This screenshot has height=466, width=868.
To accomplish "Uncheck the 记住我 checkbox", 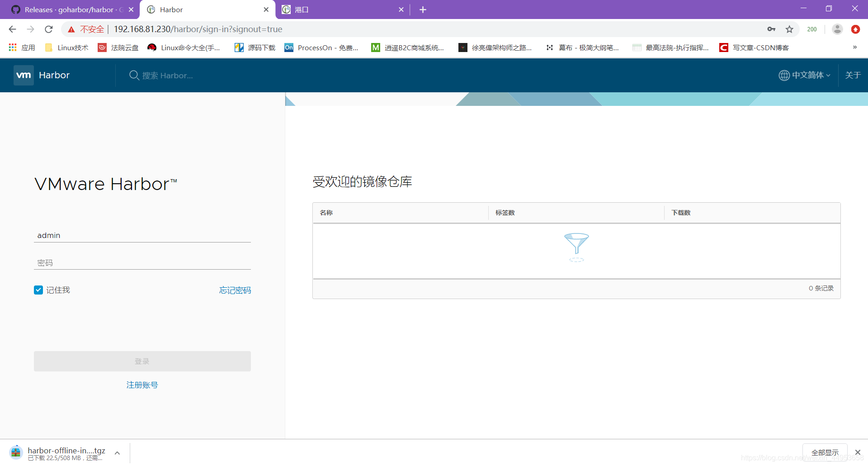I will pyautogui.click(x=38, y=290).
